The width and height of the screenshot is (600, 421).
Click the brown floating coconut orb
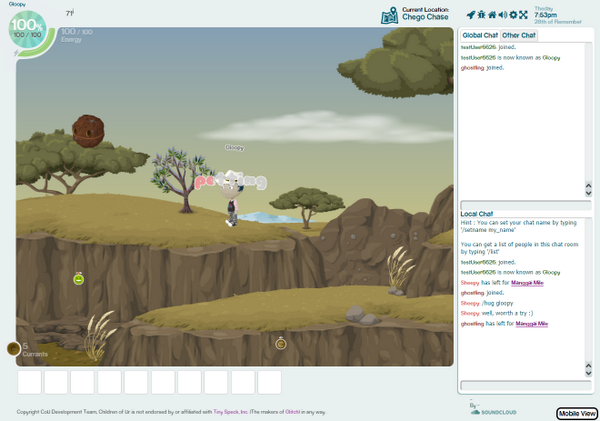tap(88, 131)
